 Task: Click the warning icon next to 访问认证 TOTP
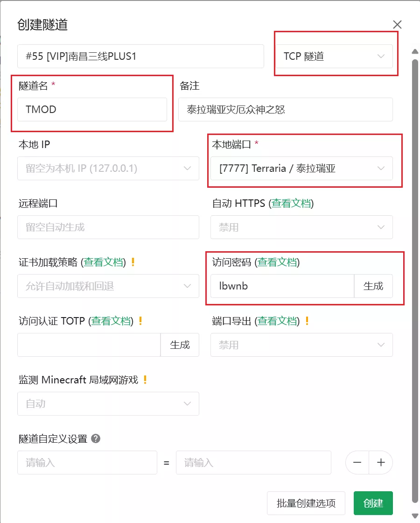(x=140, y=321)
